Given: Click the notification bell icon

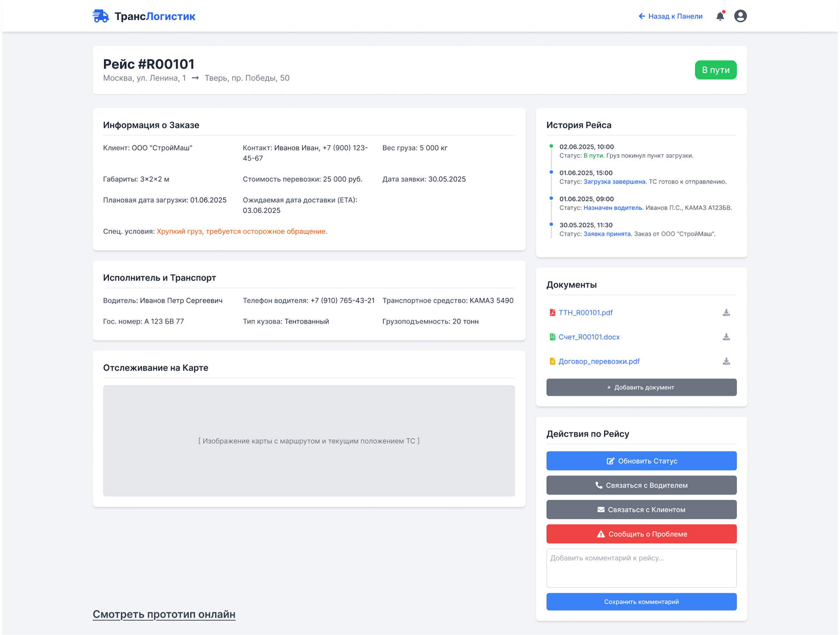Looking at the screenshot, I should pos(720,16).
